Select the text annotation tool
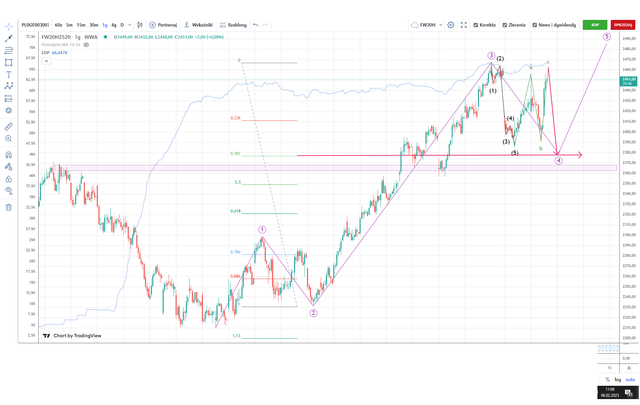This screenshot has width=640, height=405. (x=9, y=74)
